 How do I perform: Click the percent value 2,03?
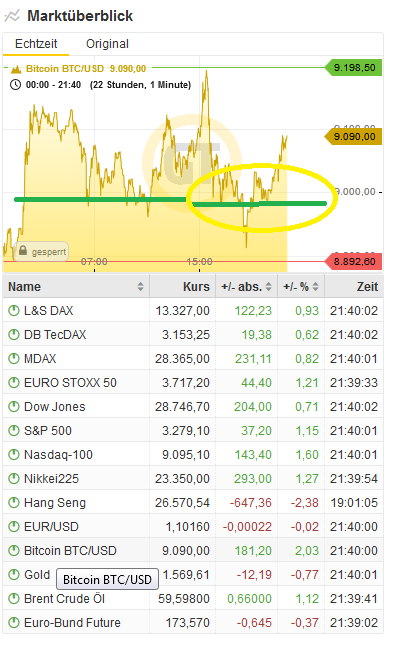pos(307,551)
